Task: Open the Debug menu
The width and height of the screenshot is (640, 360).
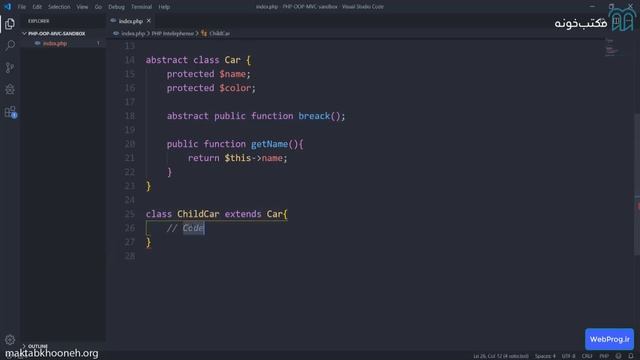Action: coord(116,7)
